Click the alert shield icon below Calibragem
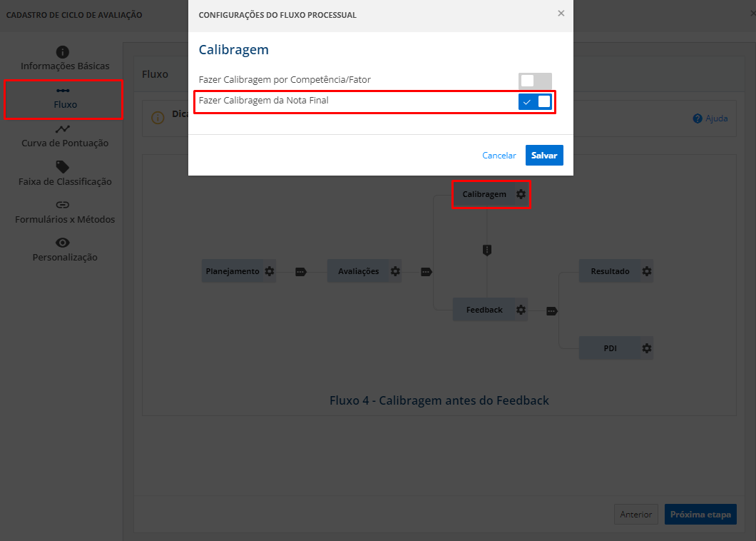Viewport: 756px width, 541px height. tap(487, 250)
